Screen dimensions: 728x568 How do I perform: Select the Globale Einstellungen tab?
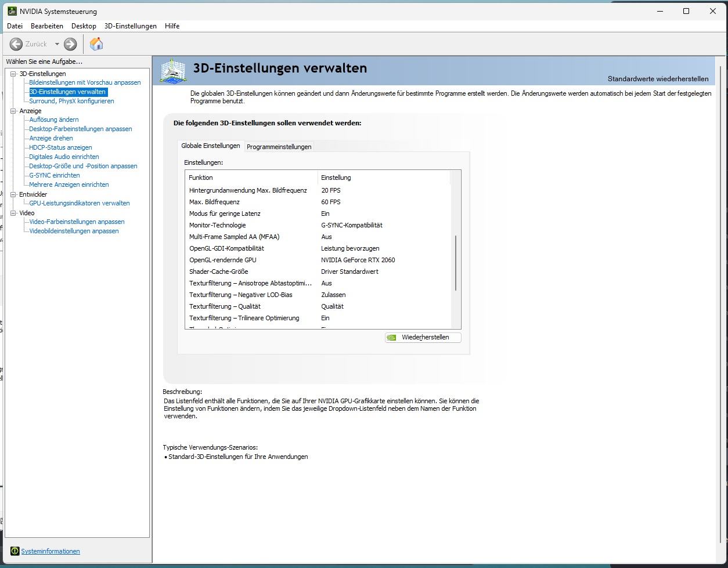pyautogui.click(x=211, y=146)
